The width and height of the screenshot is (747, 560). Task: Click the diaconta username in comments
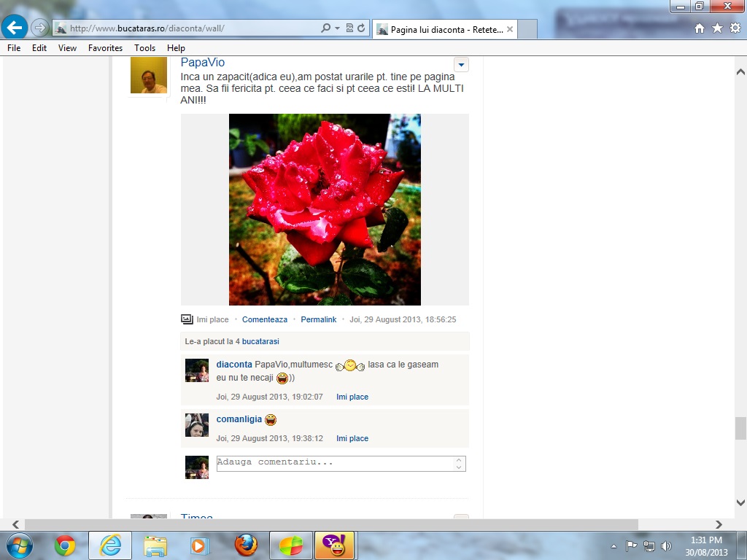click(x=234, y=365)
